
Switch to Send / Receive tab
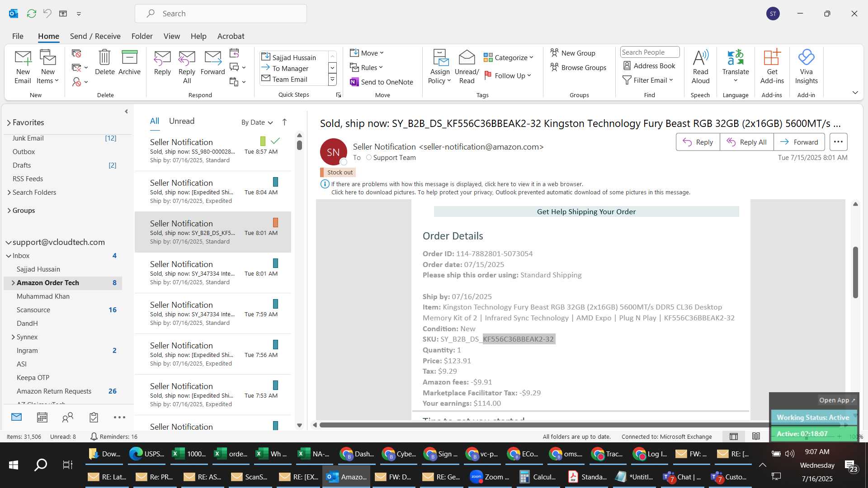coord(95,36)
